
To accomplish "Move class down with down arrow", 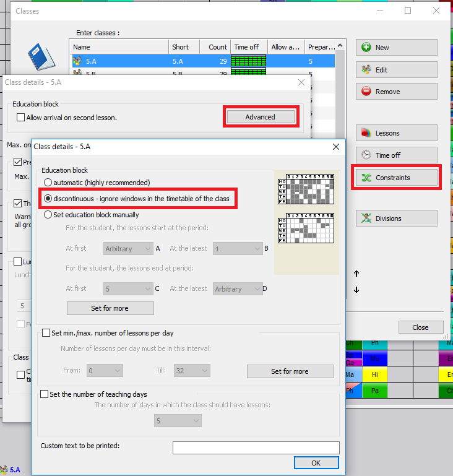I will [x=356, y=290].
